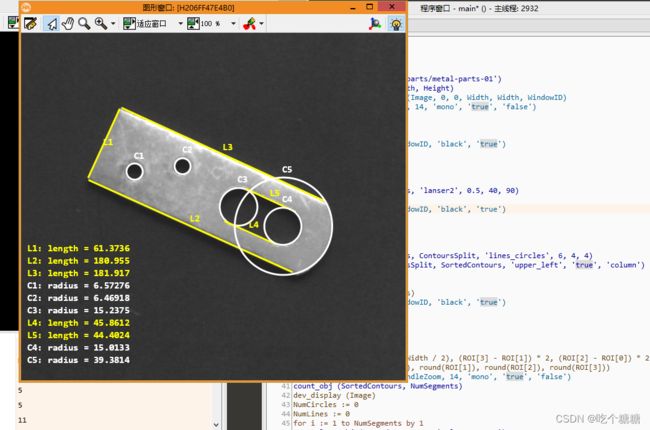Activate the hand pan tool
The image size is (650, 430).
click(68, 24)
